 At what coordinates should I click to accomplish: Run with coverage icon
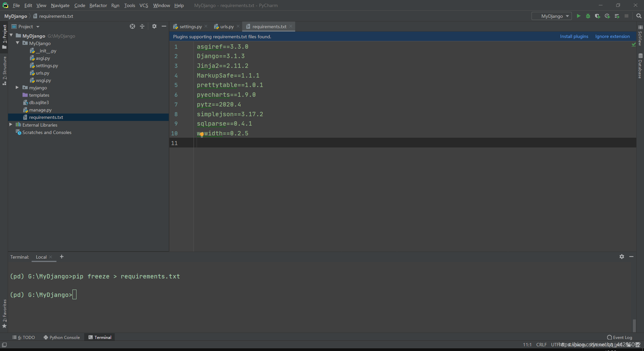pos(597,16)
